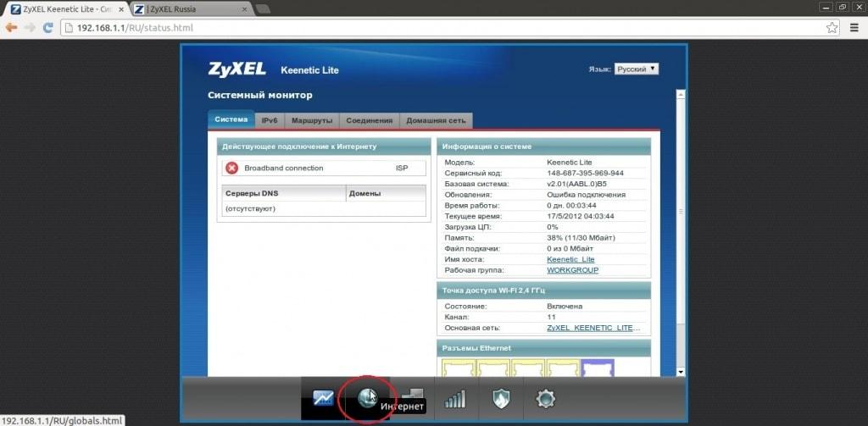
Task: Bookmark the page using the star icon
Action: 832,28
